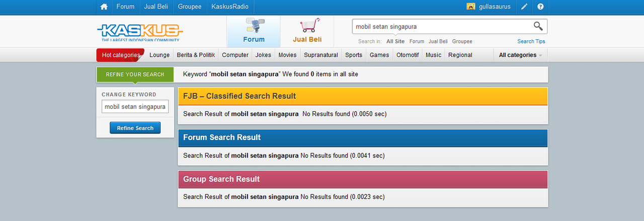Open Sports category

[354, 55]
